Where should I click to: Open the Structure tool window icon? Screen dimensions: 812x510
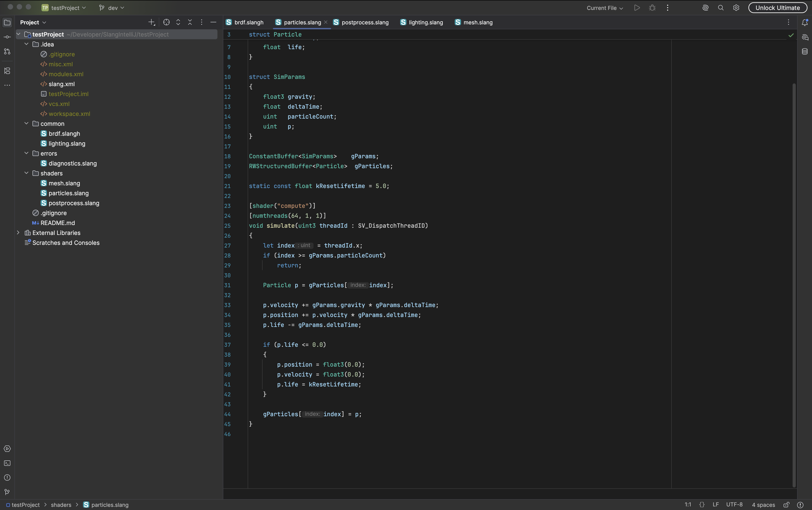(7, 71)
